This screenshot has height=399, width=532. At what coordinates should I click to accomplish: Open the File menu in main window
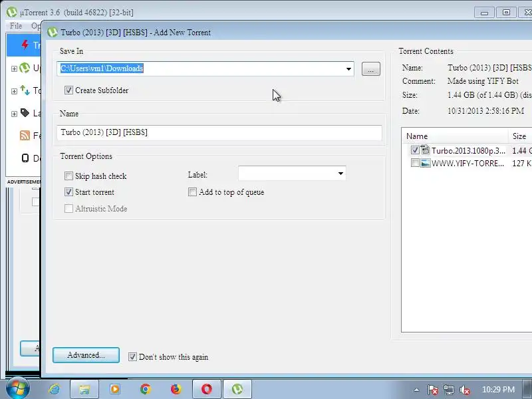(15, 26)
